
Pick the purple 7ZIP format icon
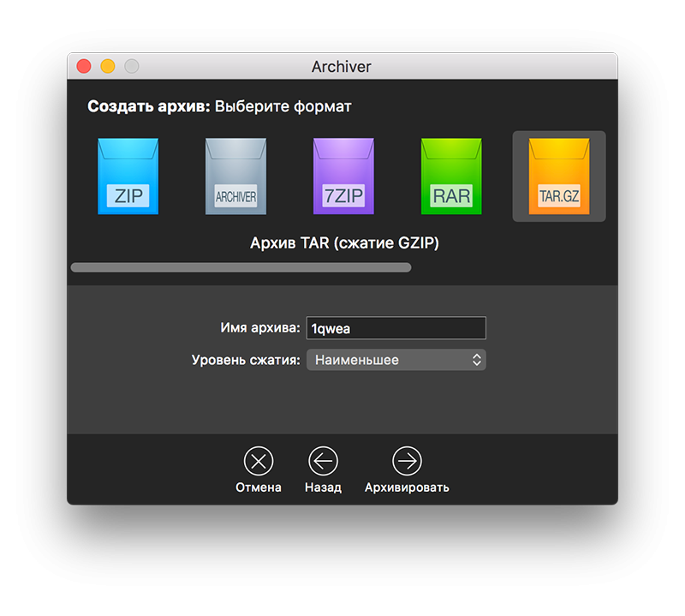[x=343, y=176]
